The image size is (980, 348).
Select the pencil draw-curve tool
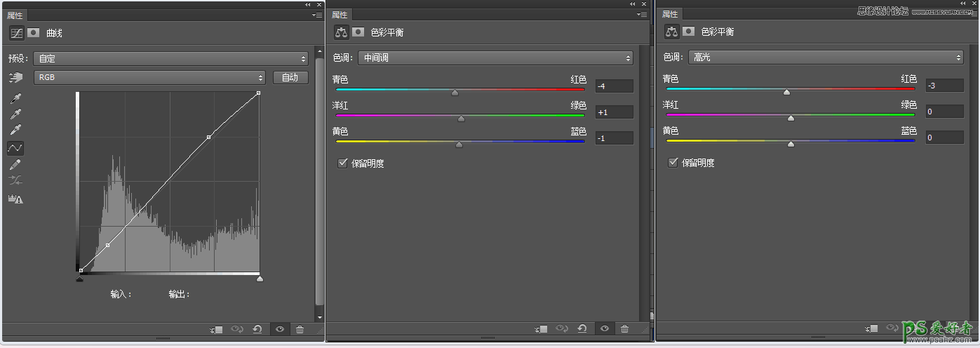[x=15, y=165]
